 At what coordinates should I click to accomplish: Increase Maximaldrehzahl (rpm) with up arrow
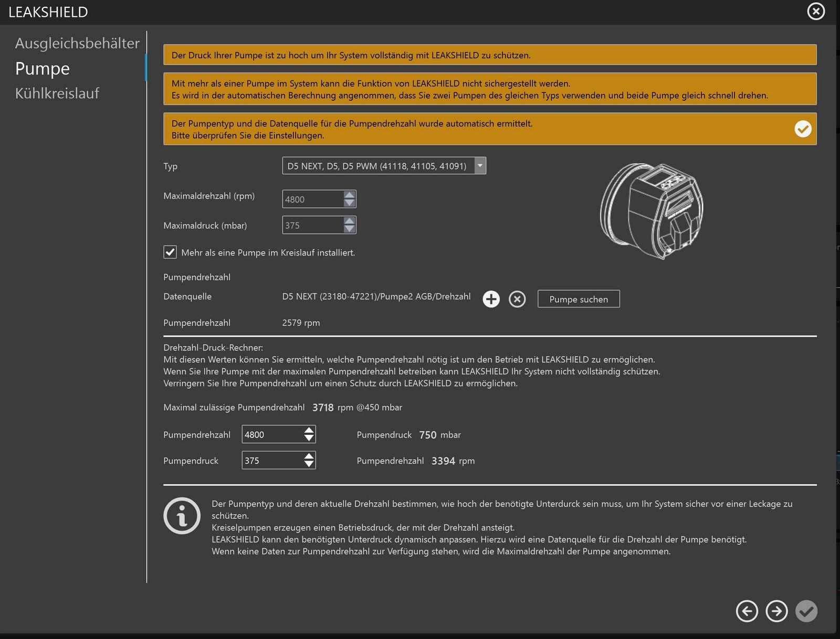(x=349, y=195)
